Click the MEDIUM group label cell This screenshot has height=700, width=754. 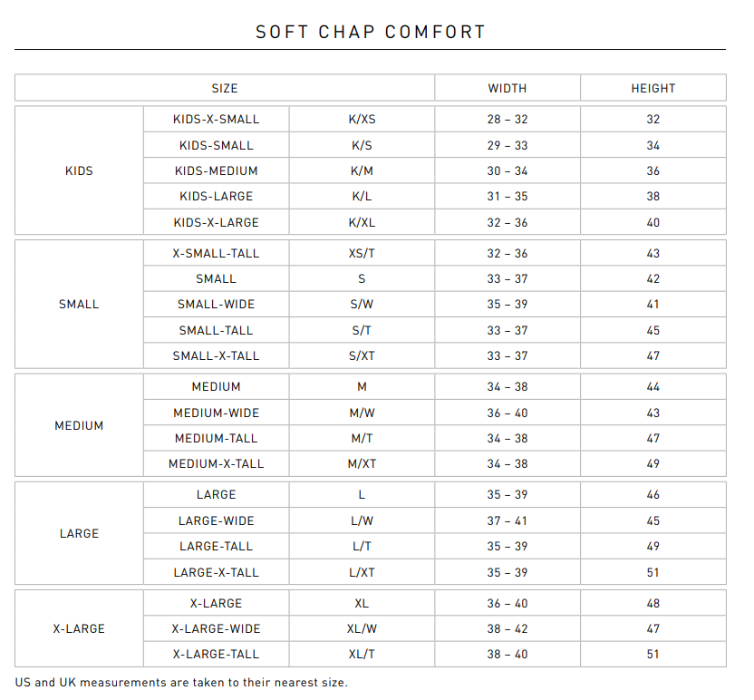coord(80,425)
